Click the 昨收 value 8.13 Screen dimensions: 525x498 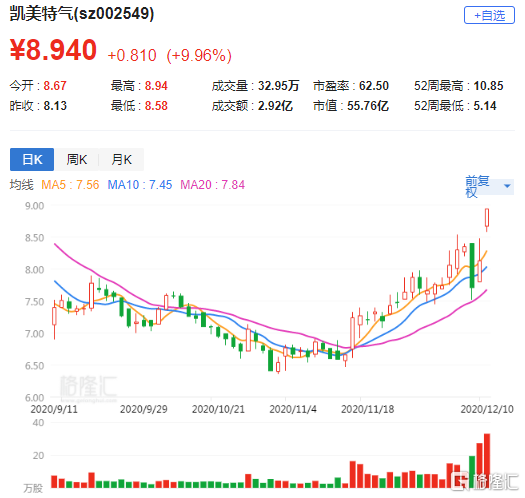(55, 106)
